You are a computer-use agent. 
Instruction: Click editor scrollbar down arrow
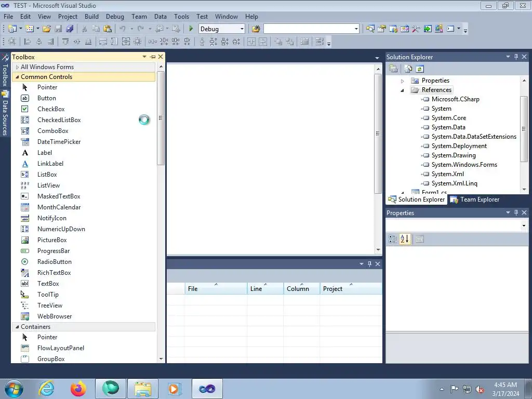[x=378, y=250]
